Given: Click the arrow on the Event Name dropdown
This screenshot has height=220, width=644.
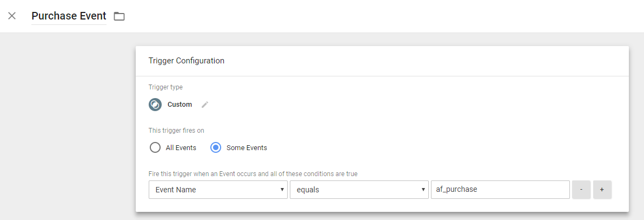Looking at the screenshot, I should point(282,190).
